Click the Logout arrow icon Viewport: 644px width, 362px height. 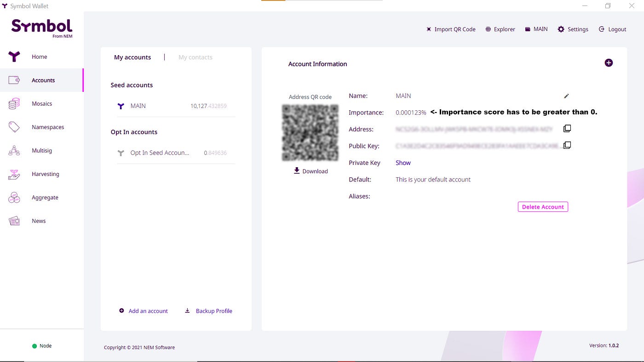[601, 29]
